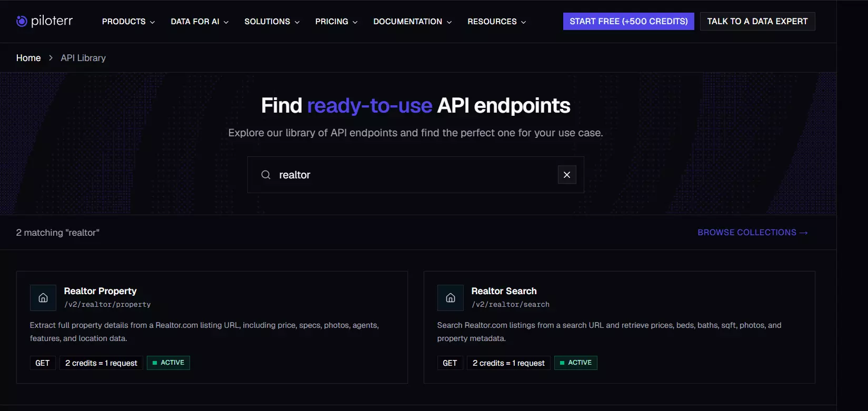
Task: Click Start Free (+500 Credits) button
Action: pyautogui.click(x=628, y=21)
